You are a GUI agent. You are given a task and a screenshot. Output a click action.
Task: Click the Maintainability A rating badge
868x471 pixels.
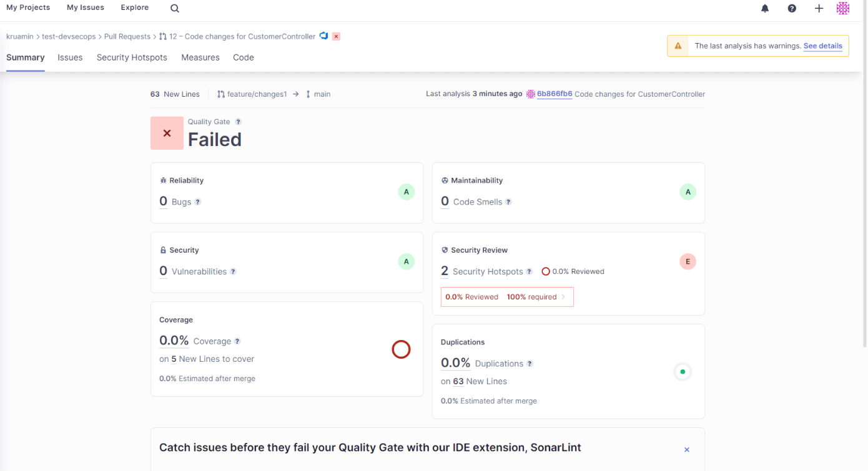(688, 192)
